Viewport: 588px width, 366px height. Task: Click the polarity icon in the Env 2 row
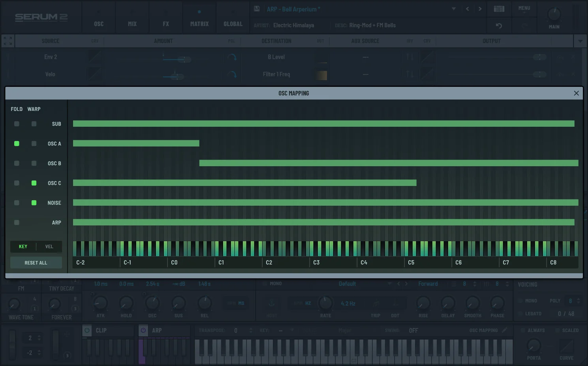click(x=232, y=57)
